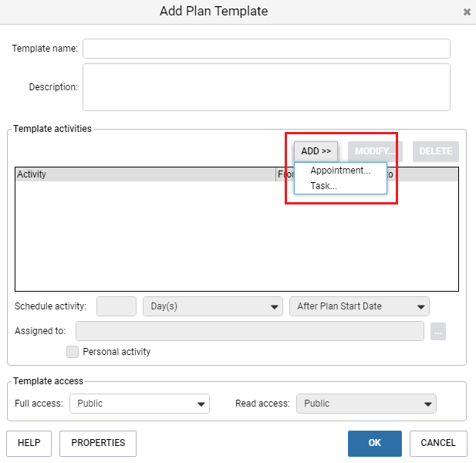
Task: Click the CANCEL button
Action: point(438,443)
